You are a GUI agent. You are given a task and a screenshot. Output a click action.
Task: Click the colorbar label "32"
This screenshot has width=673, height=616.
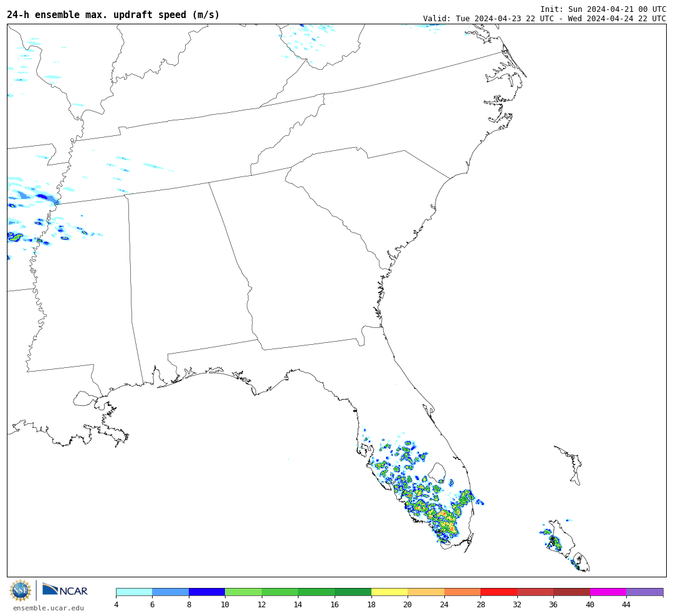coord(517,605)
